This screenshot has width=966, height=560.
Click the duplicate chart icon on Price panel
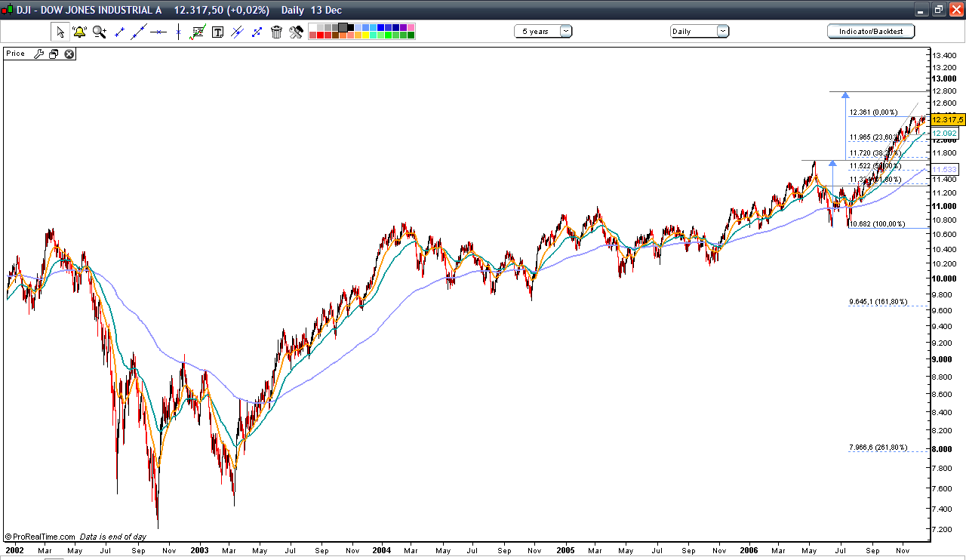54,54
